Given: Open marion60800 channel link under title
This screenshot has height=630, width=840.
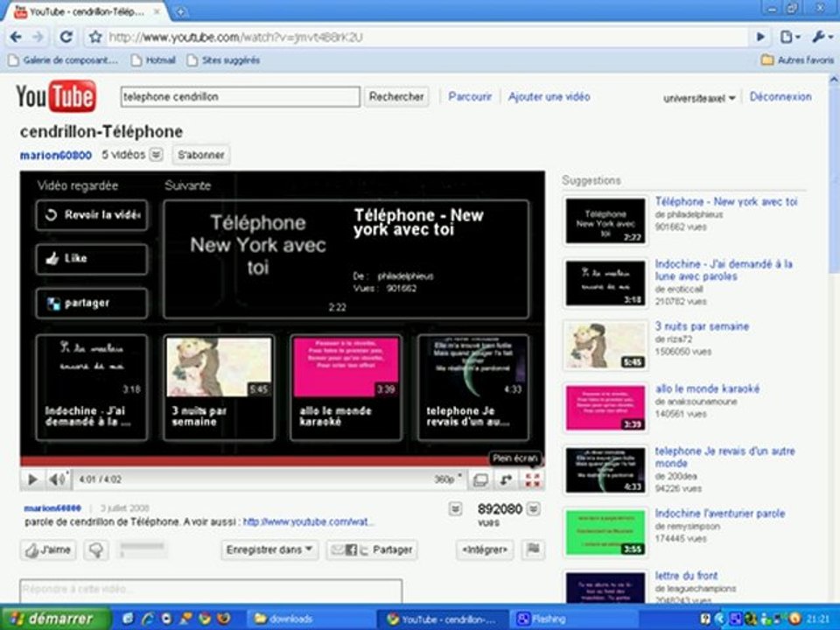Looking at the screenshot, I should pyautogui.click(x=56, y=156).
